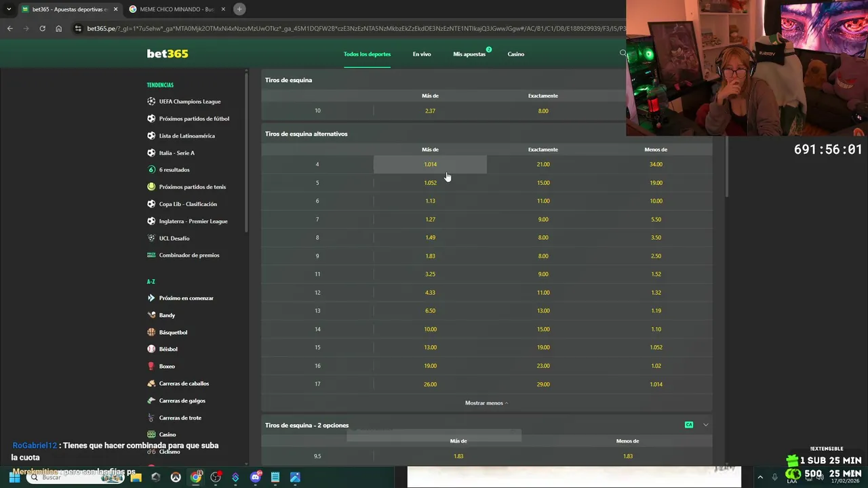Open Casino in top navigation

click(x=516, y=54)
